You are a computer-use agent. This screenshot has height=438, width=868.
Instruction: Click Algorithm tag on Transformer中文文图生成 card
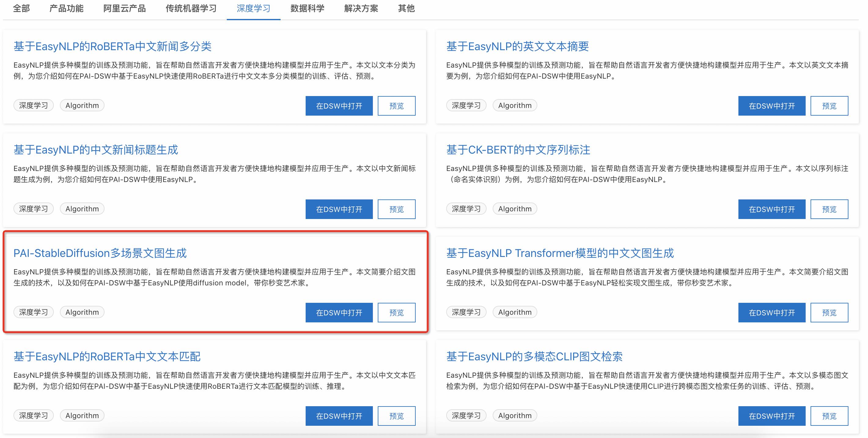[x=515, y=312]
